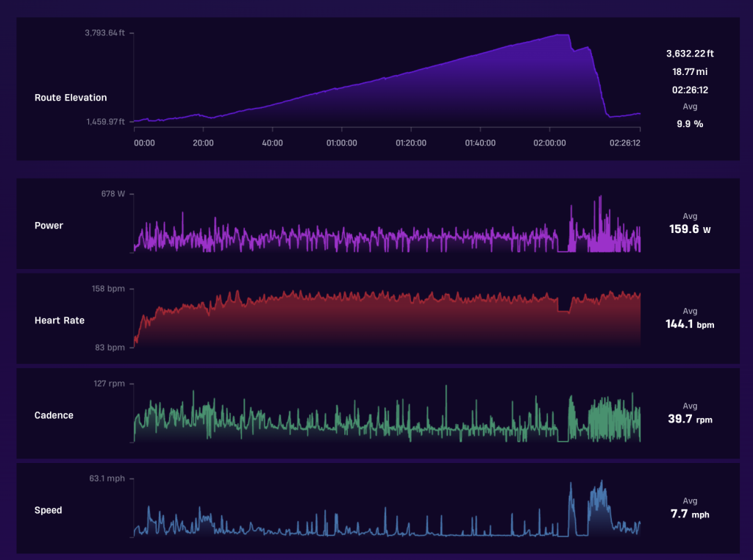Image resolution: width=753 pixels, height=560 pixels.
Task: Click the 9.9 % average grade value
Action: pos(690,123)
